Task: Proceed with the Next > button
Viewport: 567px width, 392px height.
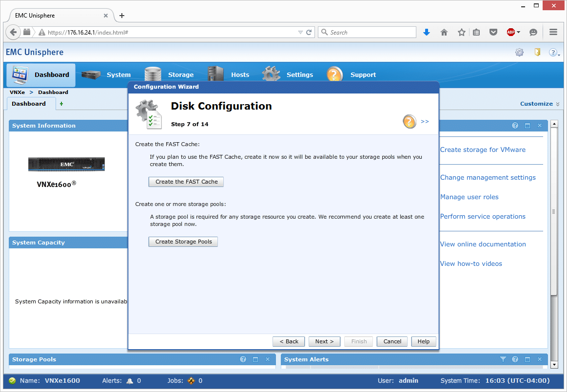Action: [x=324, y=341]
